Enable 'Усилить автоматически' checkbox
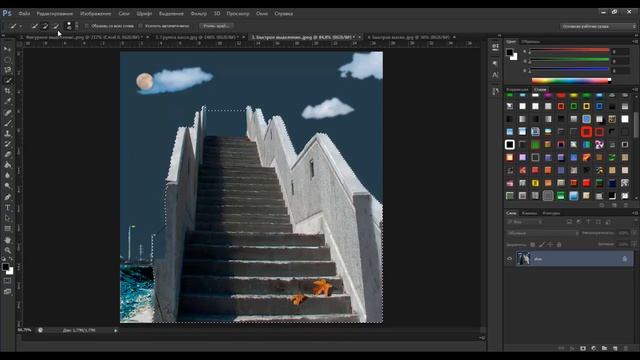This screenshot has width=640, height=360. point(140,26)
